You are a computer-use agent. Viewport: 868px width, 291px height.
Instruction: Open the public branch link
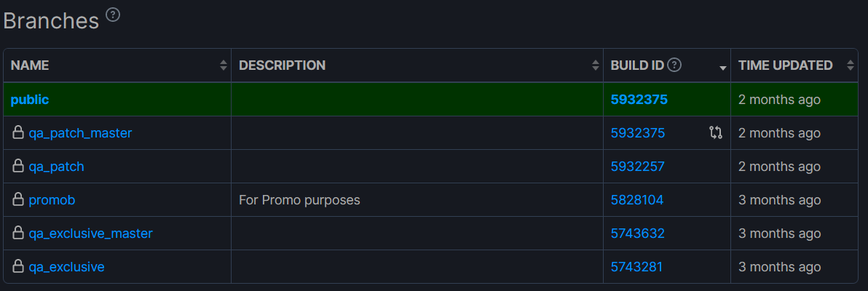click(30, 100)
